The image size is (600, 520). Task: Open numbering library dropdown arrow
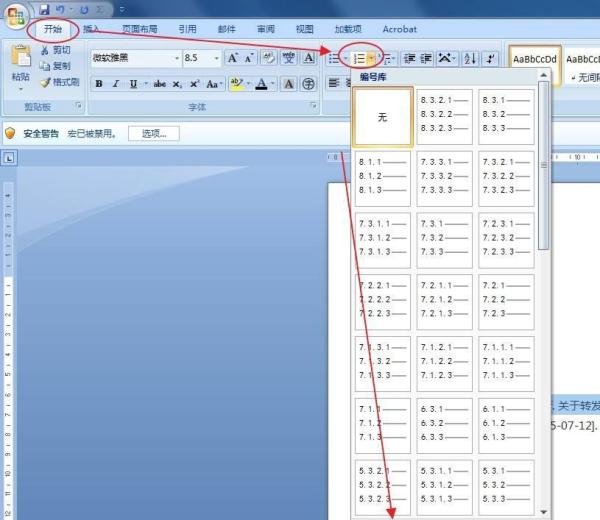371,58
